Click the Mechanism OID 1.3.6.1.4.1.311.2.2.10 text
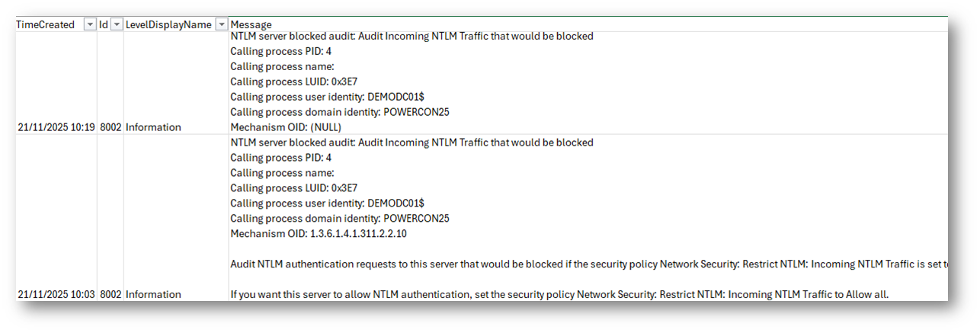This screenshot has height=333, width=980. [319, 233]
